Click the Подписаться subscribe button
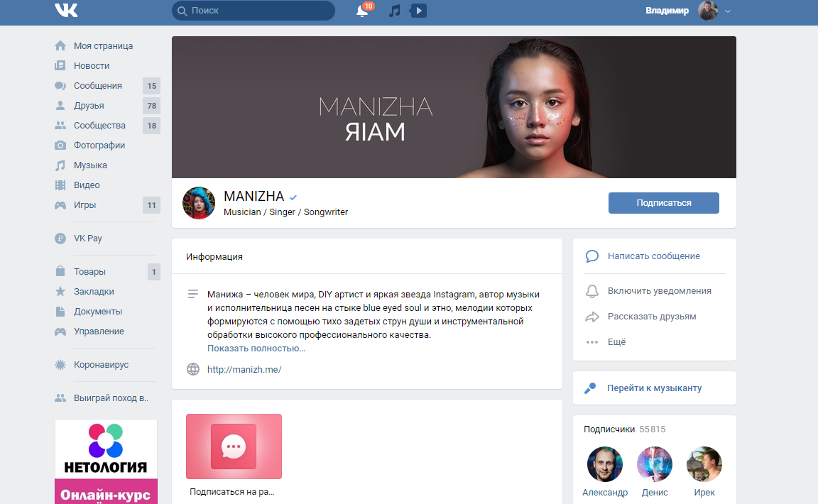 click(664, 203)
